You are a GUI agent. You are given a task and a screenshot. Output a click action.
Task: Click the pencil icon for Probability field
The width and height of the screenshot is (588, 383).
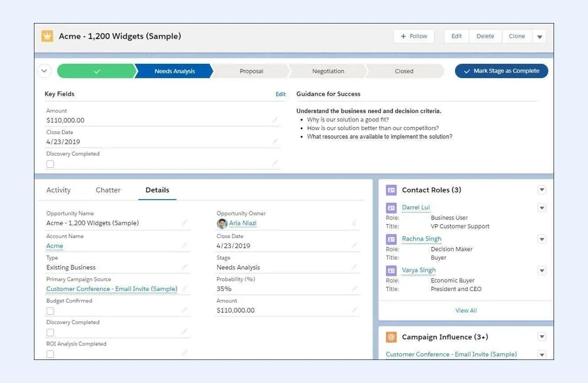tap(354, 289)
